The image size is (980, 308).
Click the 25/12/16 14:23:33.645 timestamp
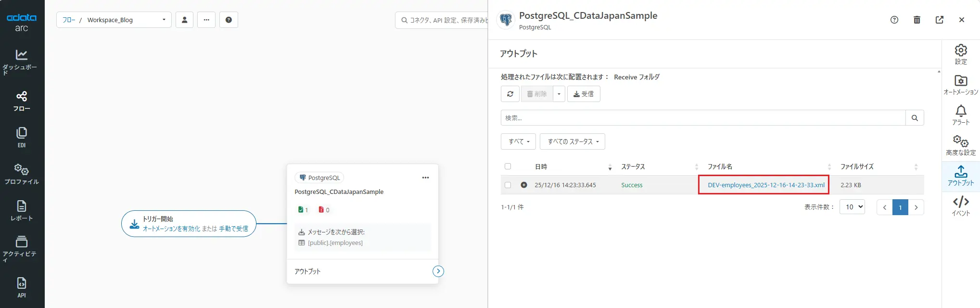[565, 185]
